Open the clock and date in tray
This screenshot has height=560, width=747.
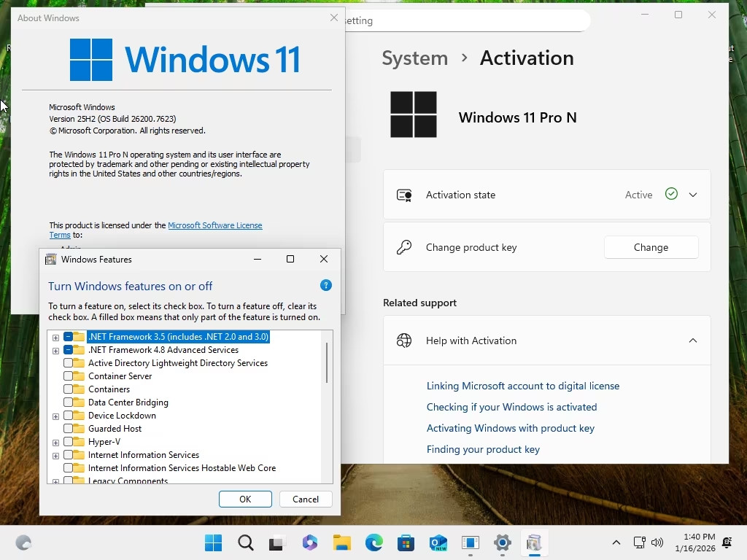coord(695,542)
